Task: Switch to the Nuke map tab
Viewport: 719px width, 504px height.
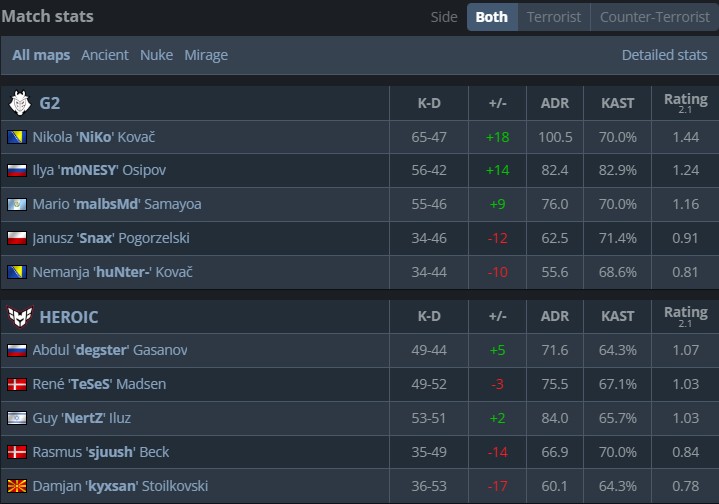Action: pyautogui.click(x=156, y=55)
